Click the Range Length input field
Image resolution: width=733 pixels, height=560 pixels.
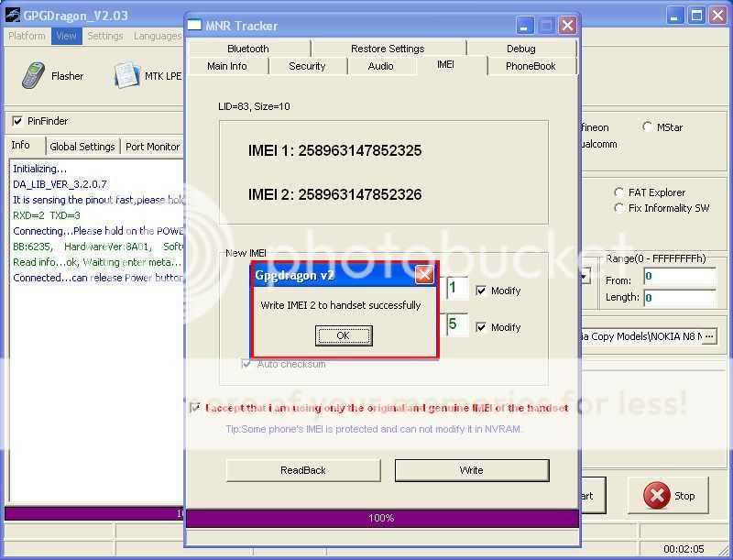(679, 298)
